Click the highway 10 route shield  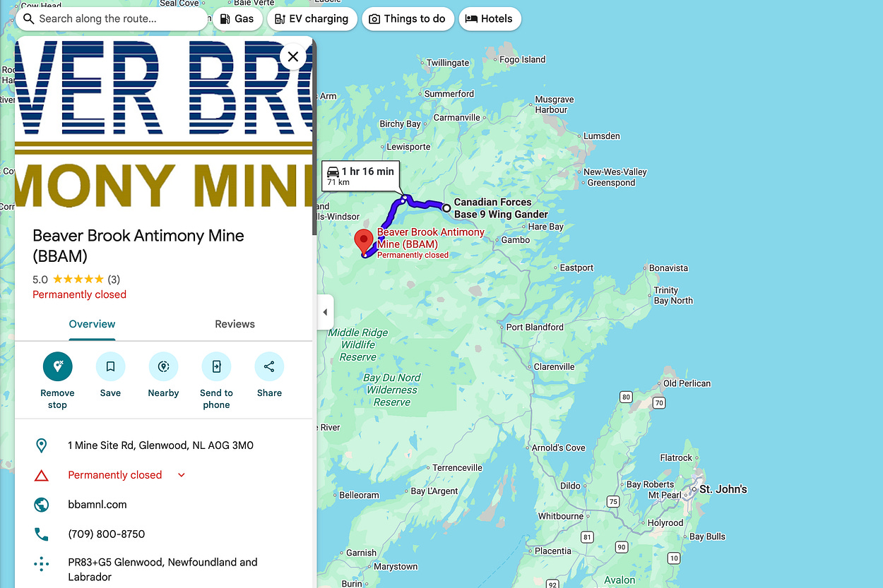[x=674, y=558]
